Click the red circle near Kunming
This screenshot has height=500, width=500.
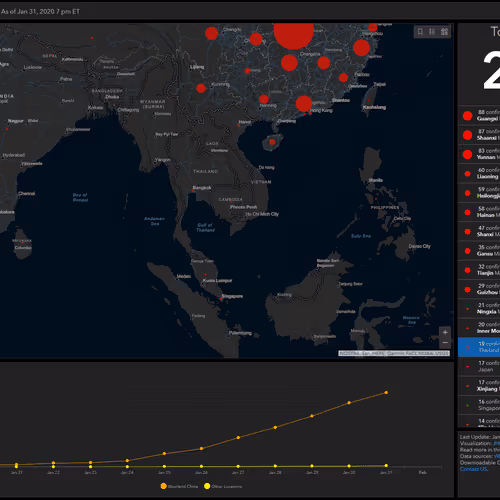tap(201, 88)
